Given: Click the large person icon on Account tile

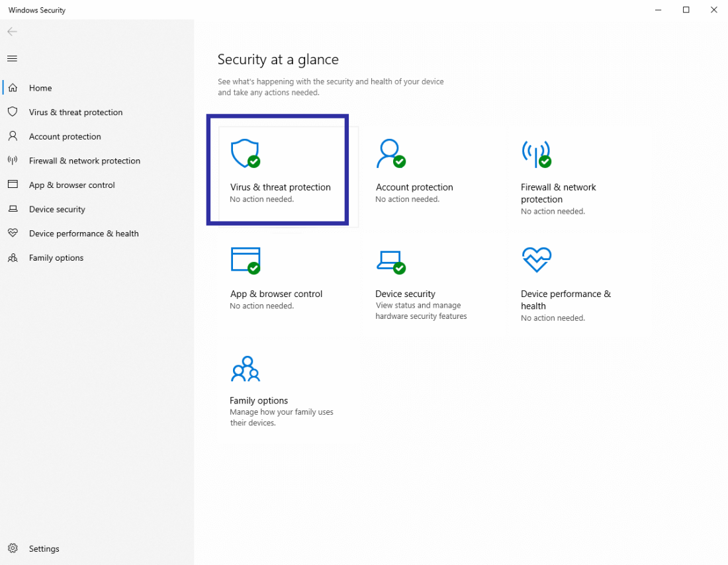Looking at the screenshot, I should click(x=391, y=153).
